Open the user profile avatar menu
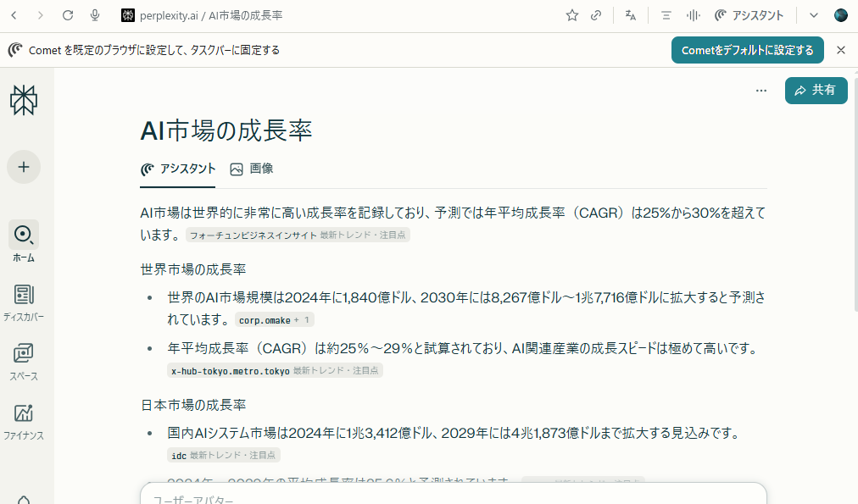The image size is (858, 504). [840, 15]
